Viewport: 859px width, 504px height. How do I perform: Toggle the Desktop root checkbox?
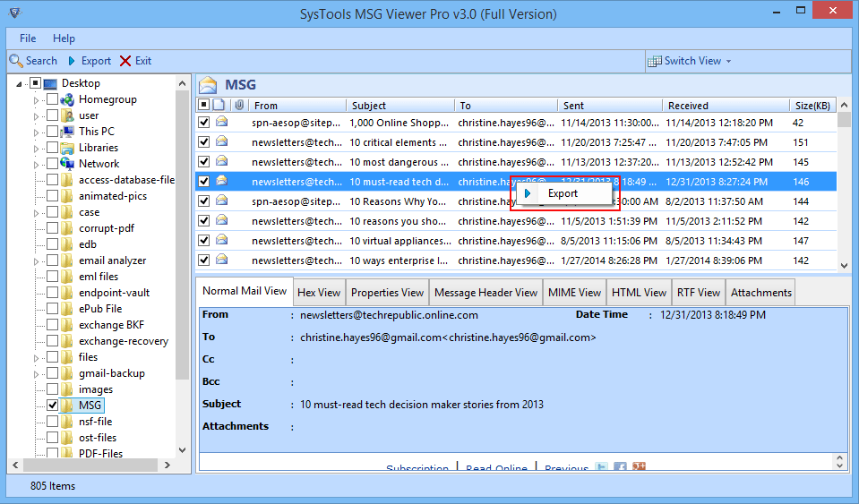point(35,83)
